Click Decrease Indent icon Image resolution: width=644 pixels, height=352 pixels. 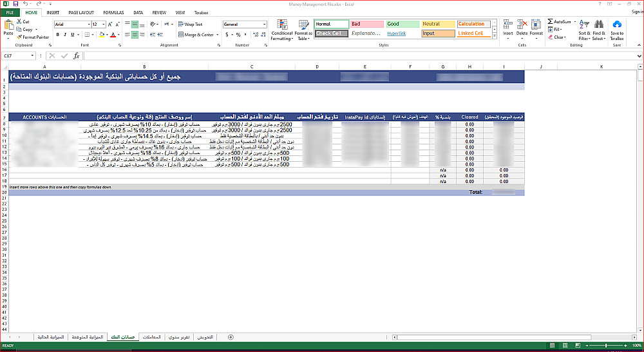153,35
